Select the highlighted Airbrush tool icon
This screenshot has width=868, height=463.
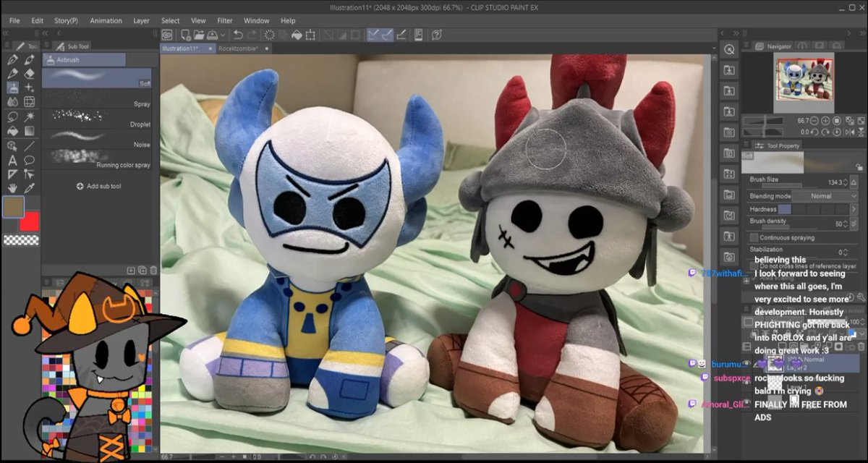tap(12, 88)
